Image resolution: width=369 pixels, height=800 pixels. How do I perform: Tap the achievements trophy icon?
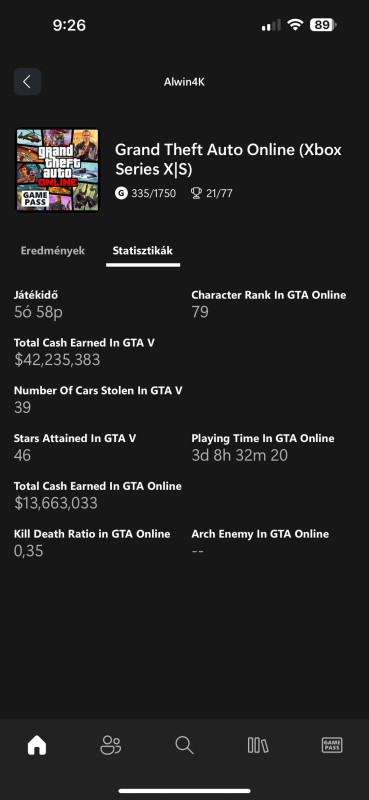point(196,193)
